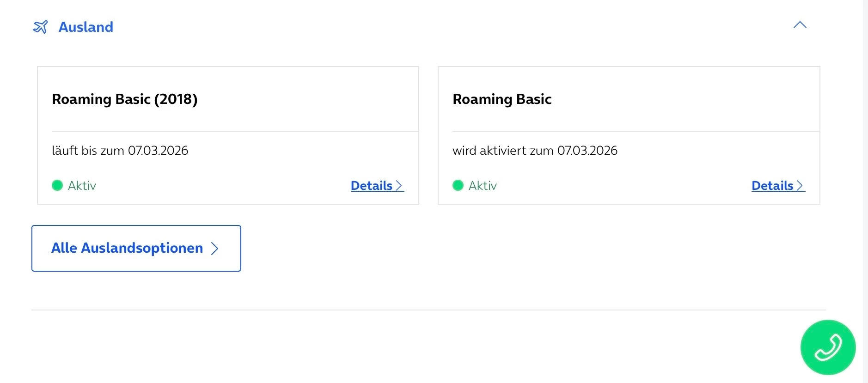
Task: Click the Ausland section heading text
Action: point(86,27)
